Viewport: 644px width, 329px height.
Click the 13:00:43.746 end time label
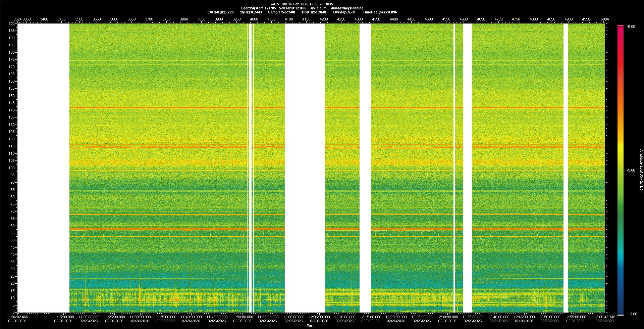coord(604,317)
